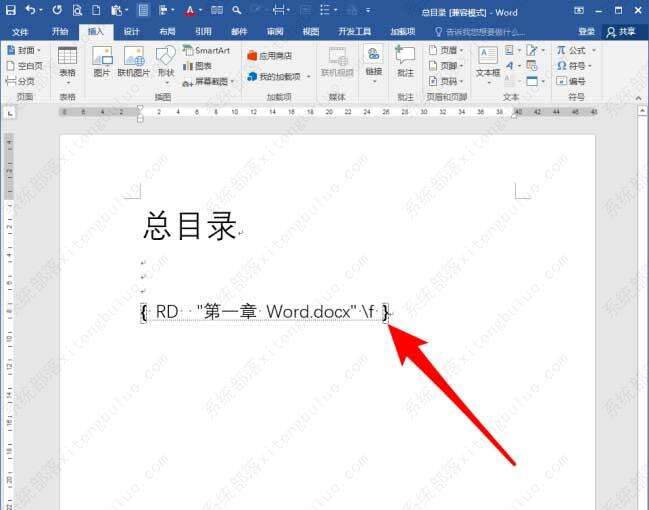This screenshot has width=649, height=510.
Task: Undo the last action
Action: coord(31,10)
